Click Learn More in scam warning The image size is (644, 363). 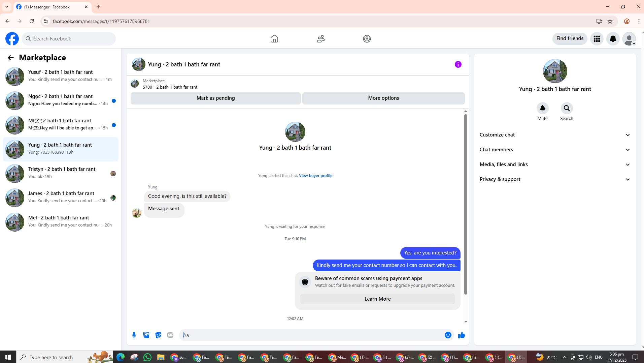click(x=377, y=299)
